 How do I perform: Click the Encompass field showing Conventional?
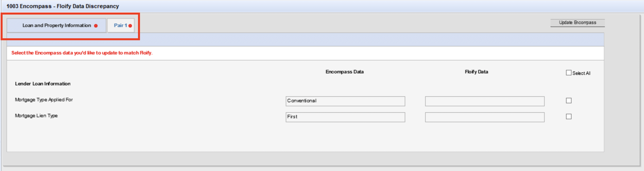click(x=345, y=101)
